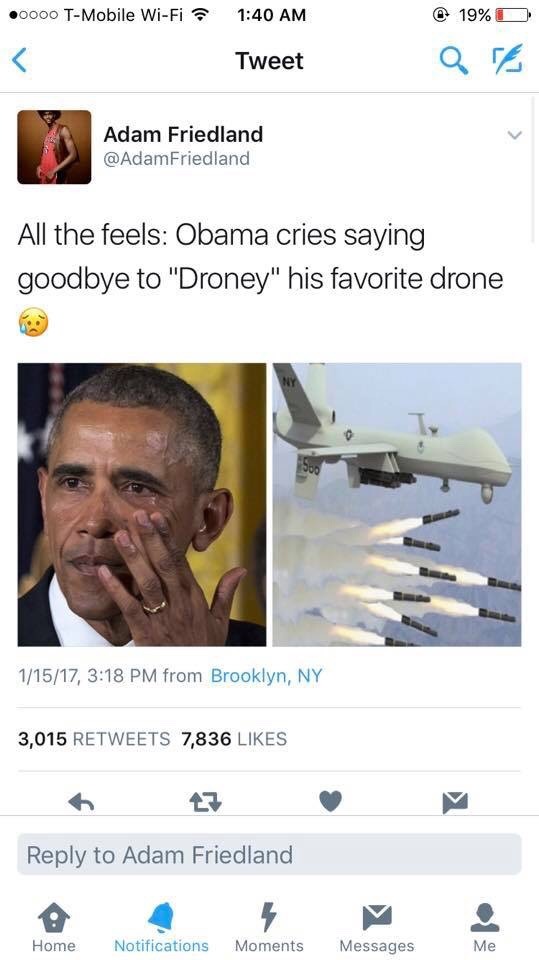Viewport: 539px width, 960px height.
Task: Open the Brooklyn, NY location link
Action: pos(266,676)
